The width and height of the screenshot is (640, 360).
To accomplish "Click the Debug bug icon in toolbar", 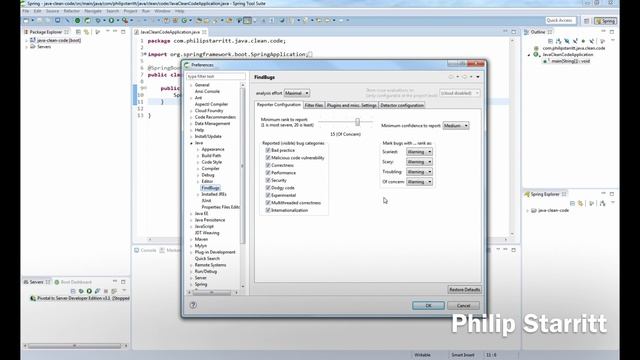I will click(98, 20).
